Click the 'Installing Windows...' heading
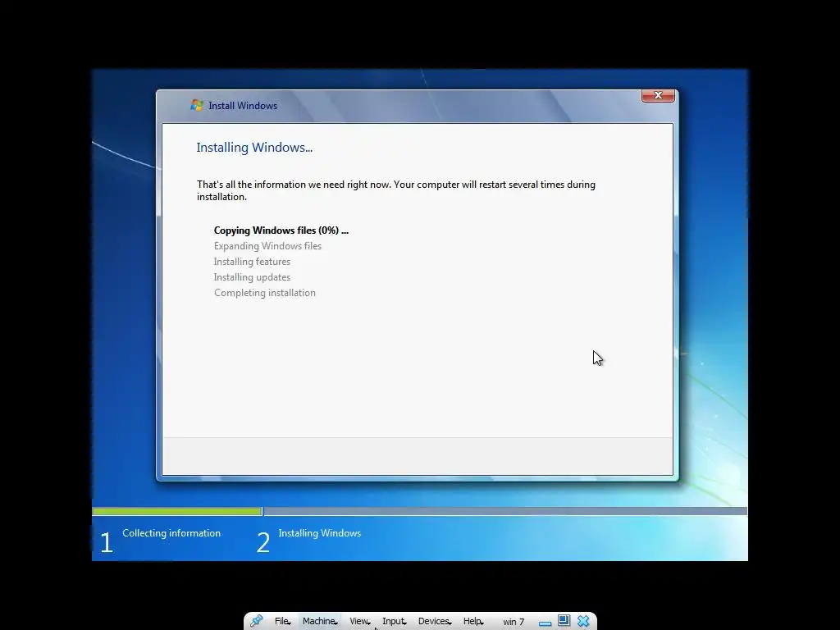 (x=254, y=148)
